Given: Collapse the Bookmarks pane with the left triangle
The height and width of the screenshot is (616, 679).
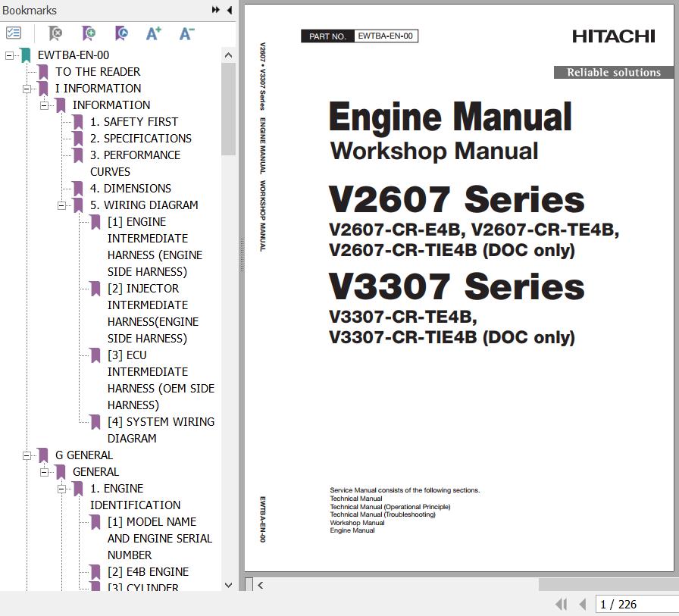Looking at the screenshot, I should point(230,10).
